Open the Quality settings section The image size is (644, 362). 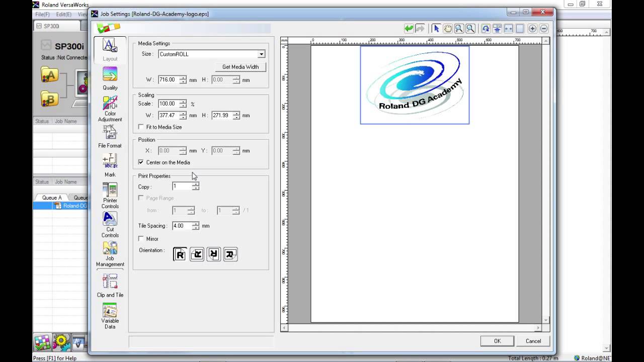(110, 78)
